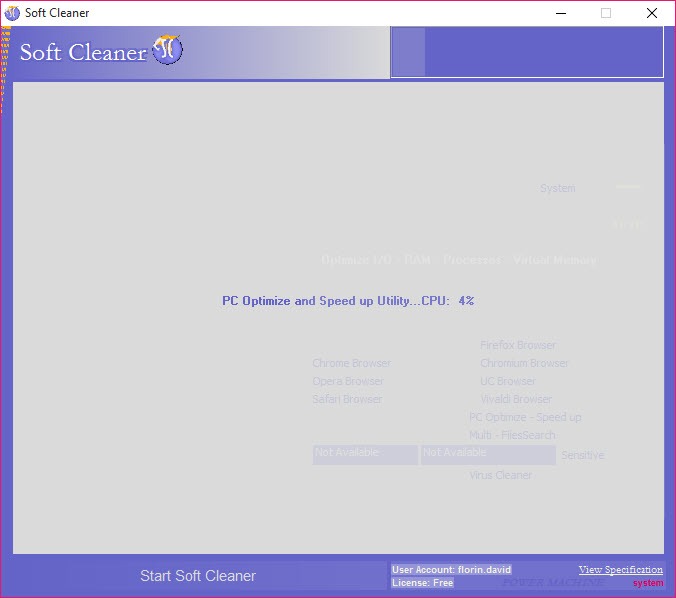Click the Soft Cleaner logo emblem in header
Image resolution: width=676 pixels, height=598 pixels.
pyautogui.click(x=167, y=50)
